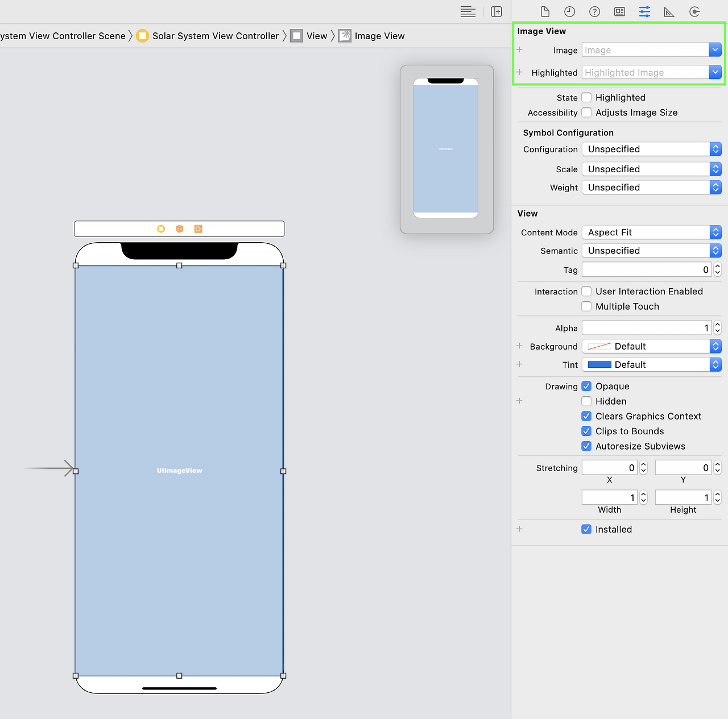Check Adjusts Image Size
The image size is (728, 719).
pyautogui.click(x=586, y=113)
